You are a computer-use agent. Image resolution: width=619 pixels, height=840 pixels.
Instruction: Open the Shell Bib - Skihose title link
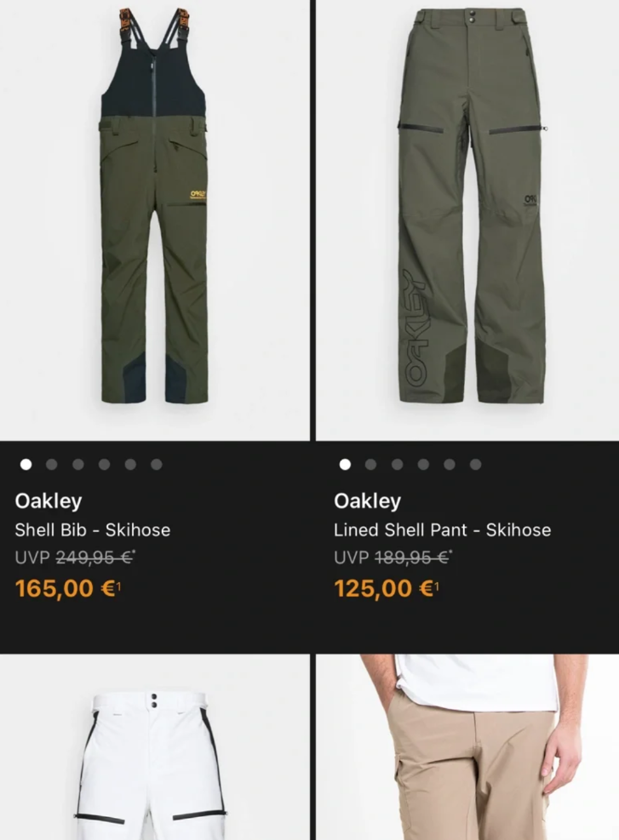pyautogui.click(x=93, y=530)
